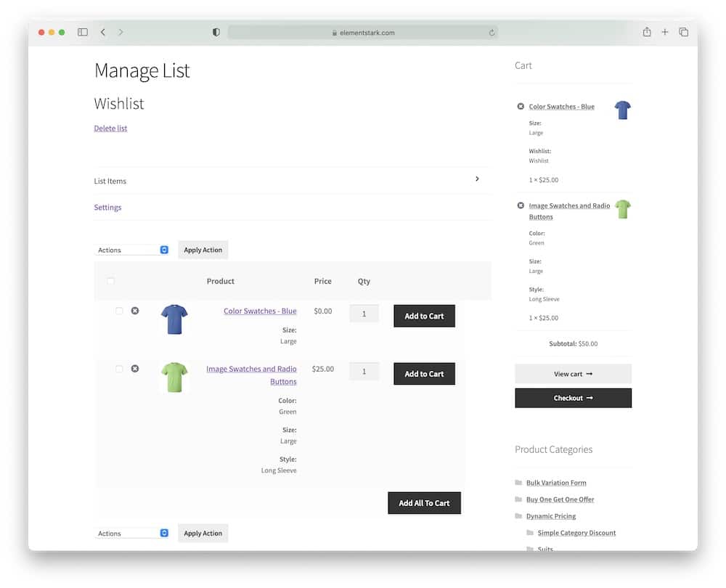The width and height of the screenshot is (726, 588).
Task: Click the Price column header
Action: click(x=323, y=281)
